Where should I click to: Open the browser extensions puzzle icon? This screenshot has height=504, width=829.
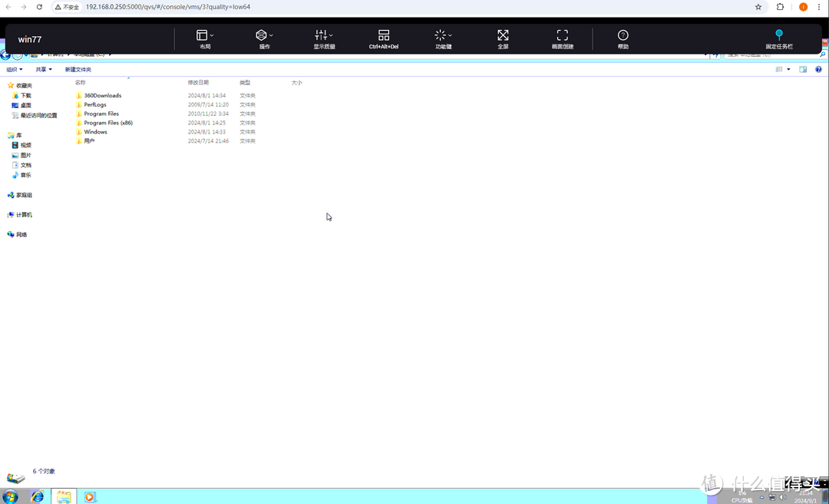(780, 7)
